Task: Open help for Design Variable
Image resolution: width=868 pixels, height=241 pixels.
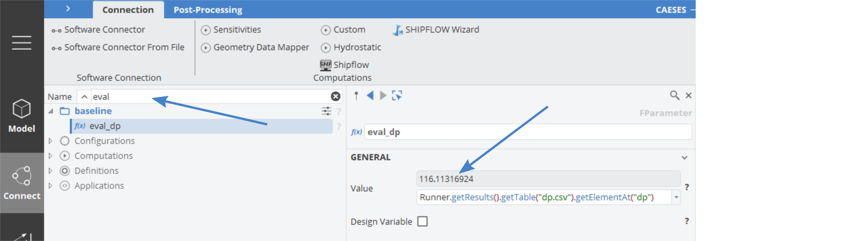Action: coord(687,221)
